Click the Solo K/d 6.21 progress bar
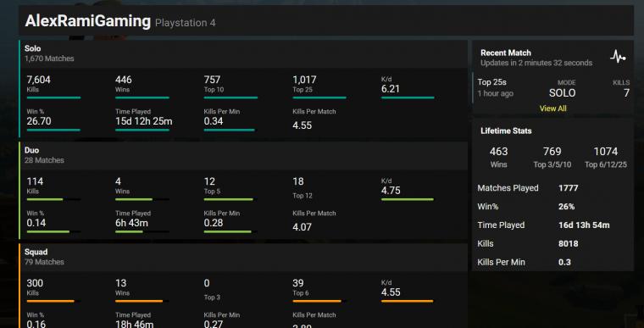This screenshot has width=644, height=328. (408, 97)
